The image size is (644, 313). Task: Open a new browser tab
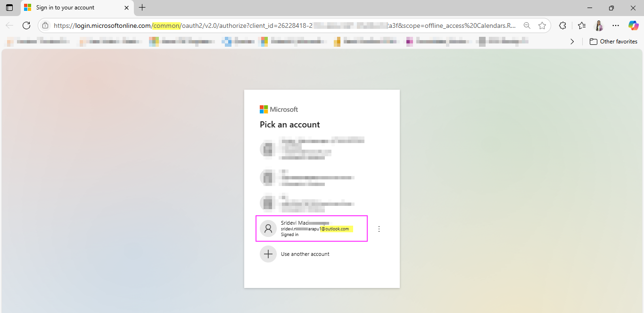pyautogui.click(x=142, y=8)
